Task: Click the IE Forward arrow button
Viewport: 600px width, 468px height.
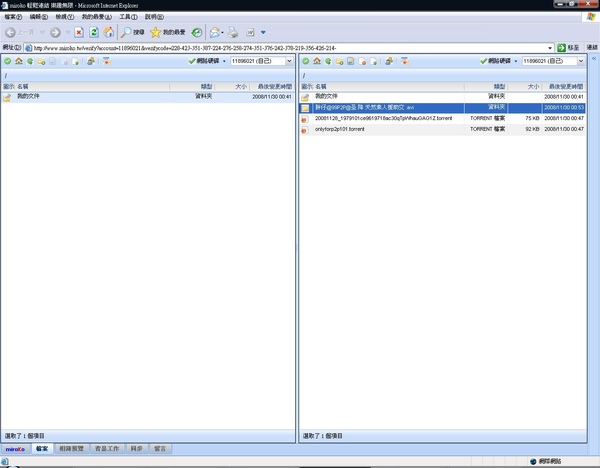Action: pyautogui.click(x=55, y=33)
